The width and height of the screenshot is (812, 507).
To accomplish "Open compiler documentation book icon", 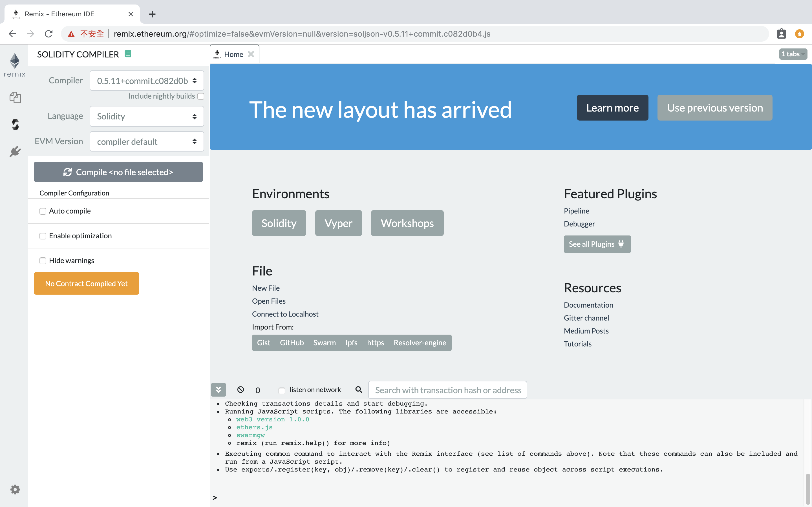I will click(x=128, y=54).
